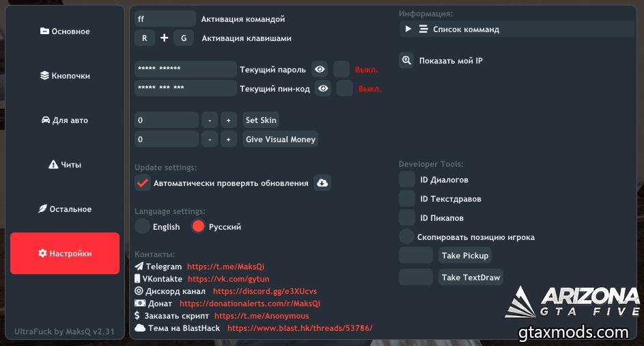Click the VKontakte contact icon

click(x=138, y=279)
